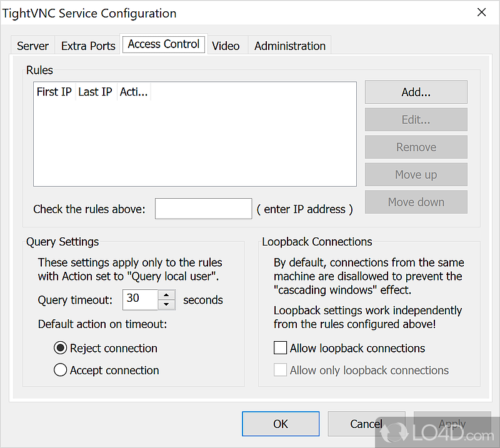Click the Action column header
Screen dimensions: 500x448
[134, 92]
